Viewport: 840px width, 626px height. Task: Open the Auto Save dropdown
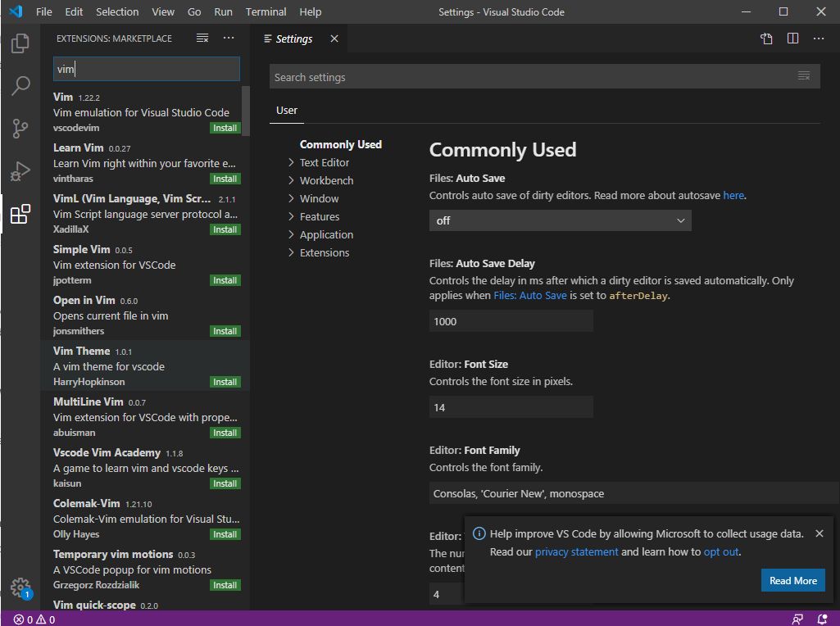(x=560, y=220)
